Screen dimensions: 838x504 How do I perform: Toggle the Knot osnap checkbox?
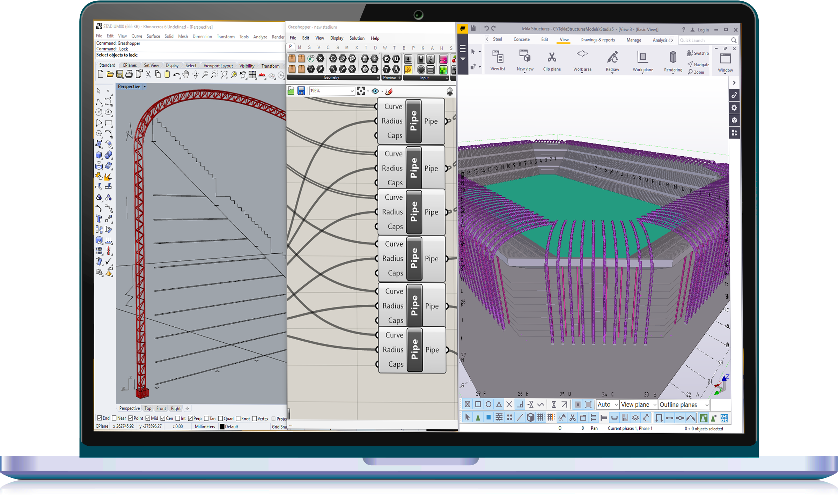pos(238,418)
